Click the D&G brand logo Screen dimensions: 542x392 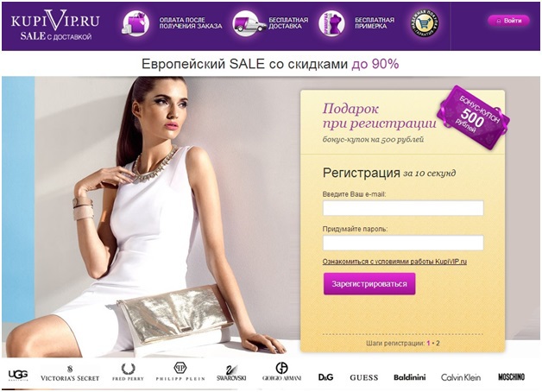[325, 377]
